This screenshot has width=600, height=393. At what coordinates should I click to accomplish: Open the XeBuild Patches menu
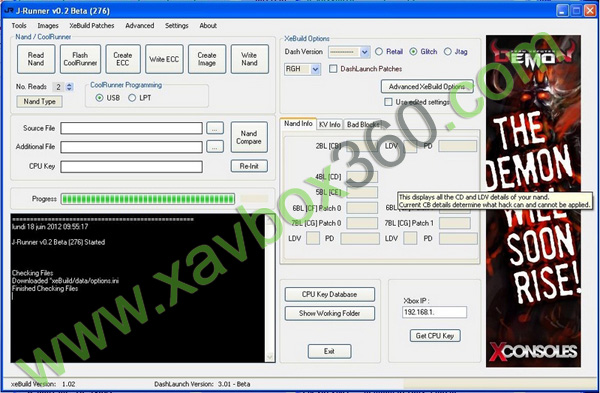tap(92, 26)
